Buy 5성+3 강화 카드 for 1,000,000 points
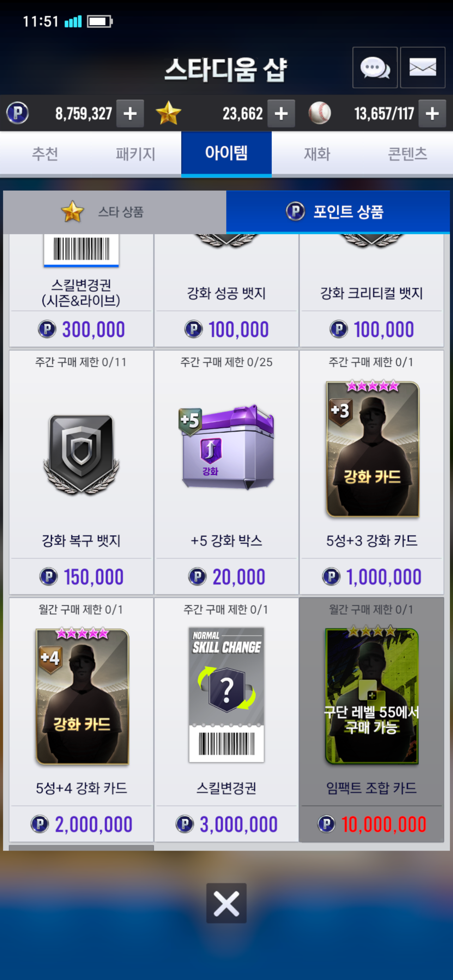453x980 pixels. coord(372,577)
